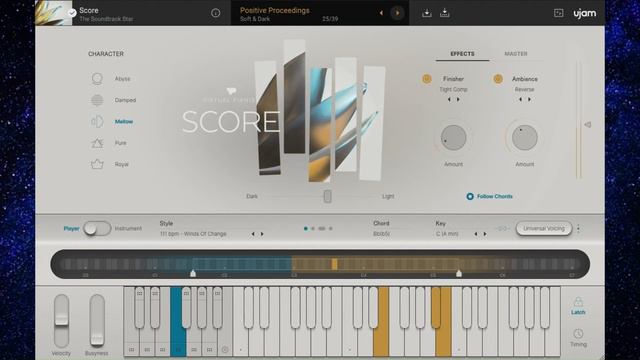Open the window resize icon near the ujam logo
This screenshot has width=640, height=360.
(558, 13)
